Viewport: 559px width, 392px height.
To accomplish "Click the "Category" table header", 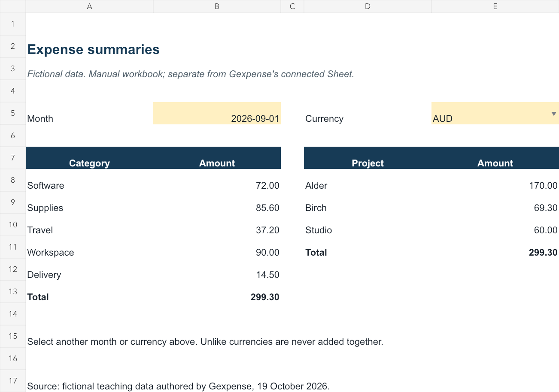I will click(89, 158).
